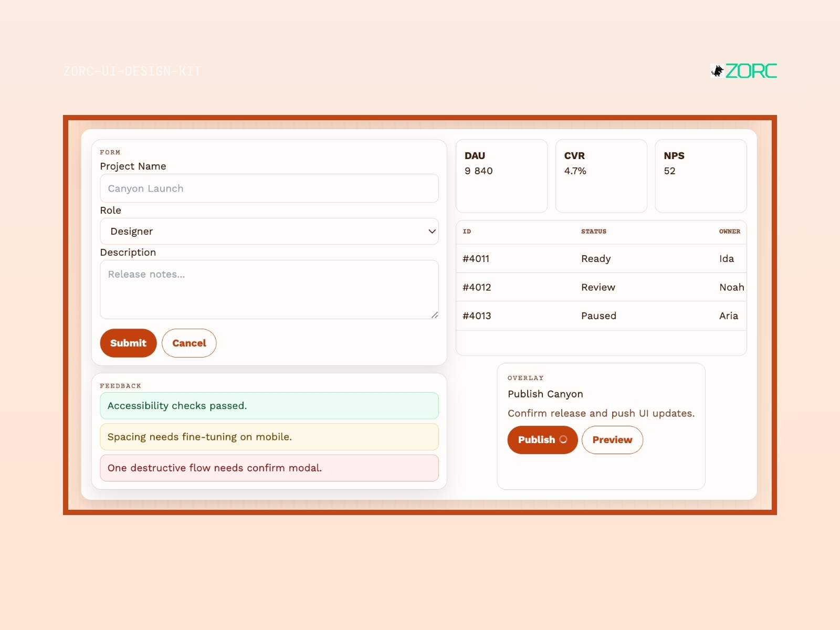Expand the Role dropdown chevron
This screenshot has height=630, width=840.
pyautogui.click(x=432, y=232)
